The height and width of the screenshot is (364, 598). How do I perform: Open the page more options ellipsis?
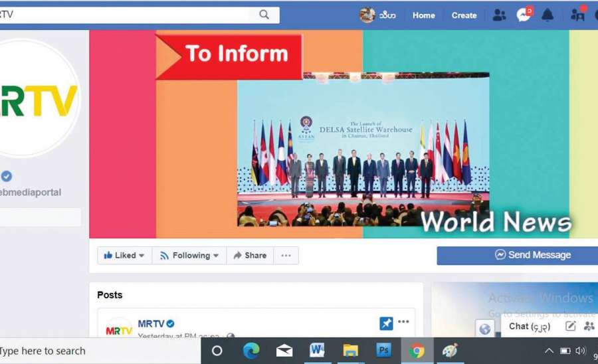click(x=286, y=255)
